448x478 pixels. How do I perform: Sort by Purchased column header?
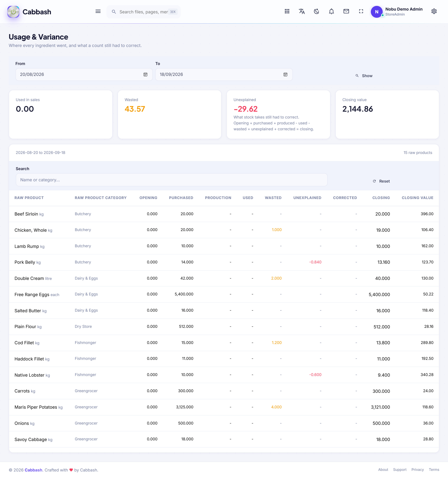[x=181, y=198]
